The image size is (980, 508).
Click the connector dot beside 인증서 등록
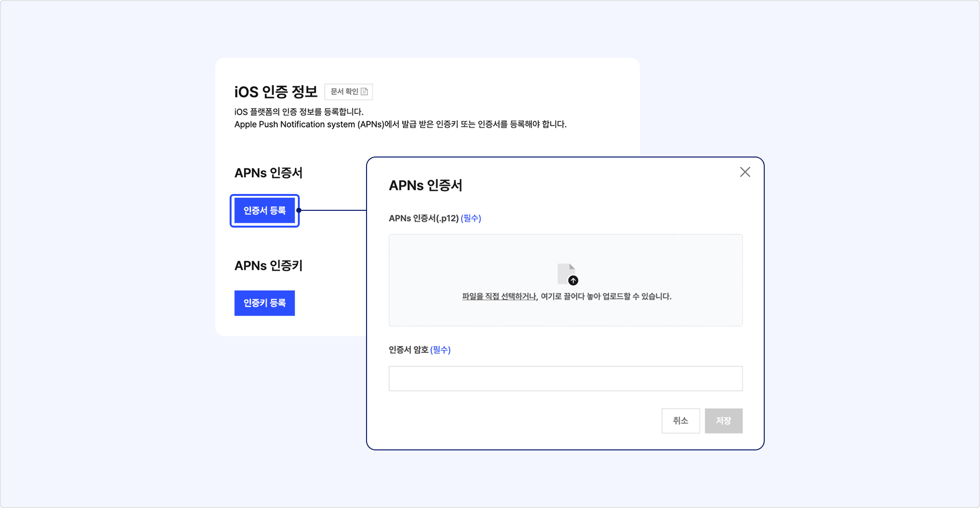[x=299, y=210]
